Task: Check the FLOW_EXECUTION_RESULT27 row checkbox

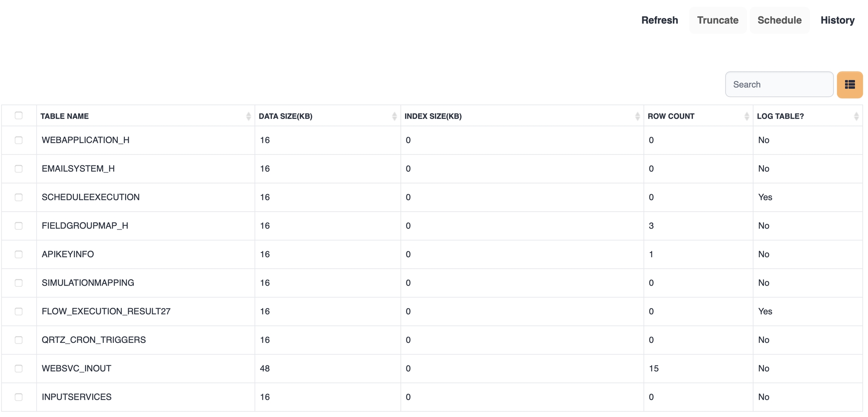Action: tap(18, 312)
